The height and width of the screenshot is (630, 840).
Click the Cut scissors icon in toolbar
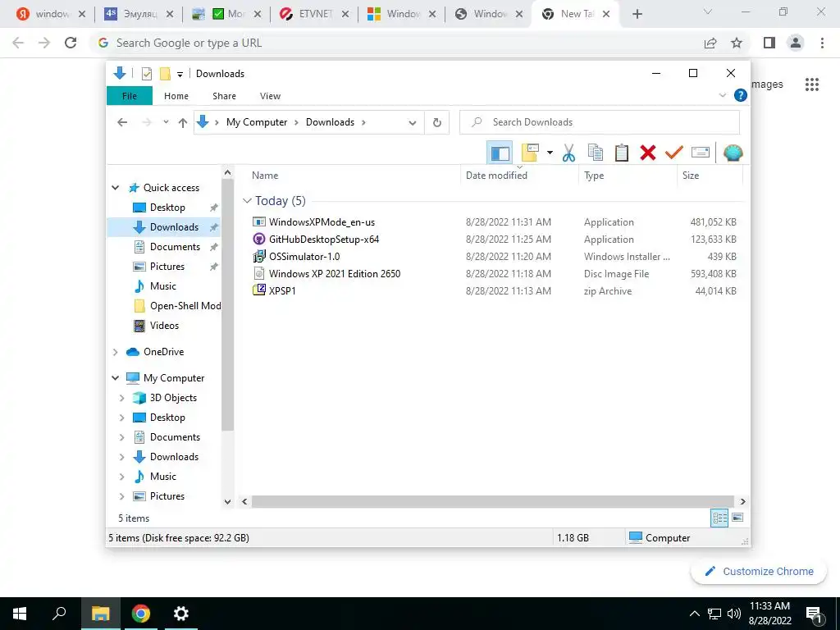[x=568, y=153]
